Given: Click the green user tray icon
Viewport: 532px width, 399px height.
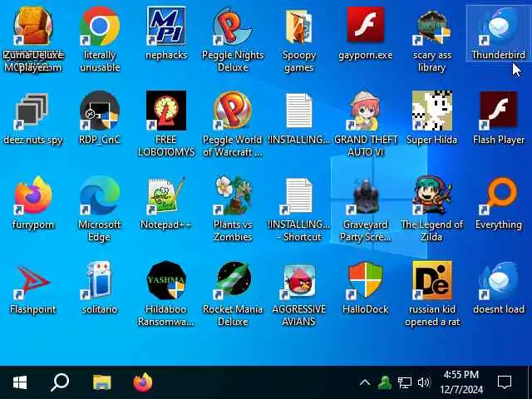Looking at the screenshot, I should 384,383.
